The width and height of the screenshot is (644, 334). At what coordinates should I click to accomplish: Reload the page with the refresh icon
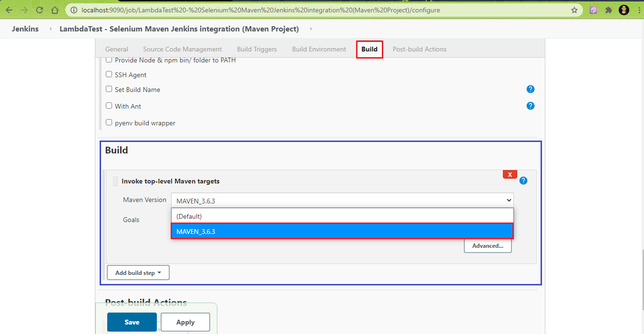click(40, 10)
